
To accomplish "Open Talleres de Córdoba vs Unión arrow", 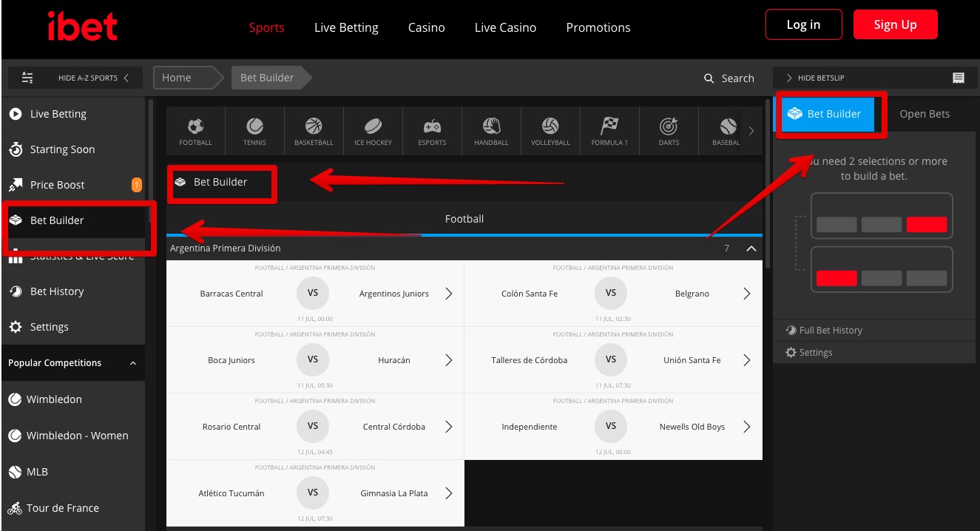I will point(746,360).
